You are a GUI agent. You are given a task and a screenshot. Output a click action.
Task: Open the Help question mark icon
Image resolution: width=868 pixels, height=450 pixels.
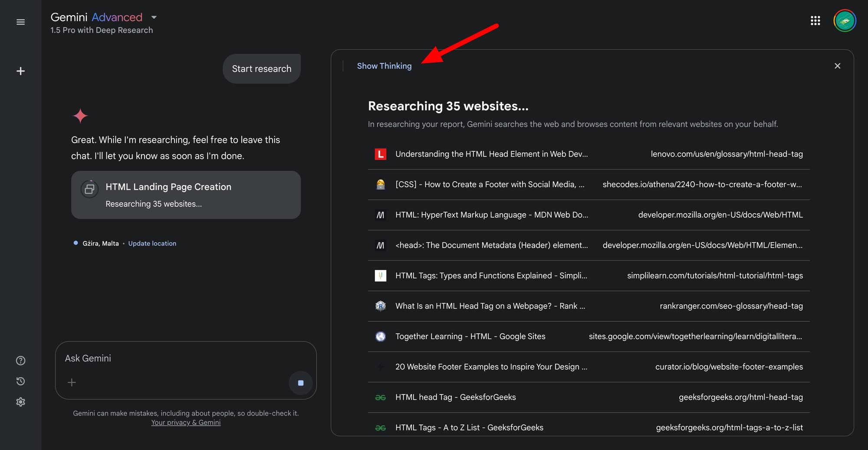point(20,361)
